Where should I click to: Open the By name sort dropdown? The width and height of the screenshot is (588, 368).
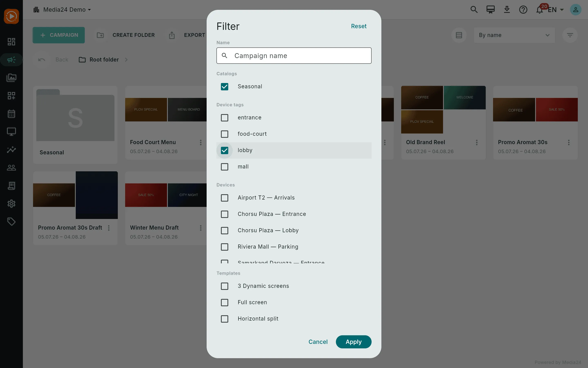click(514, 35)
